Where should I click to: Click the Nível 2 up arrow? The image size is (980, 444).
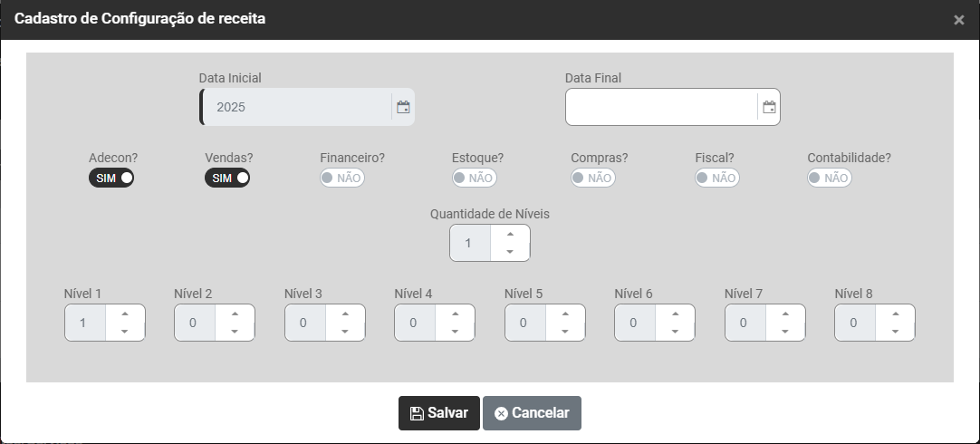[235, 314]
